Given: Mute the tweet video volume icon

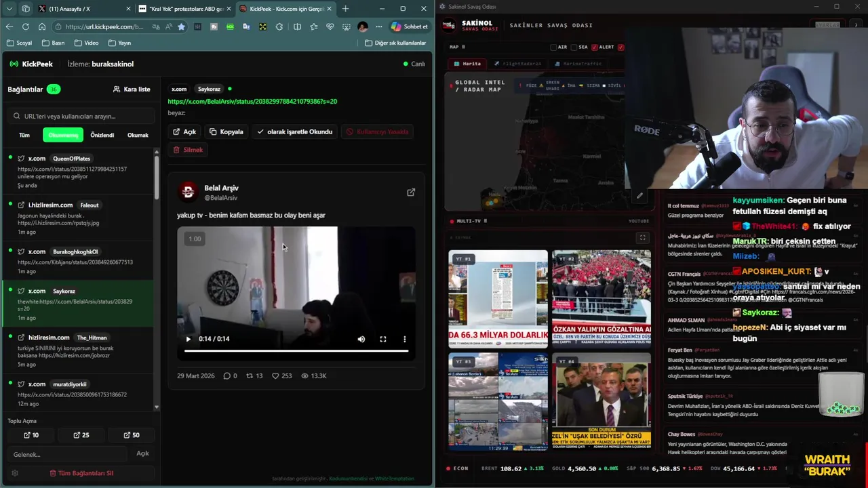Looking at the screenshot, I should (x=361, y=339).
